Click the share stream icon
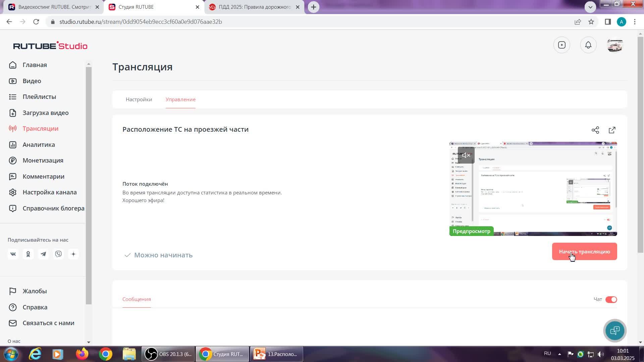Screen dimensions: 644x362 pyautogui.click(x=595, y=130)
